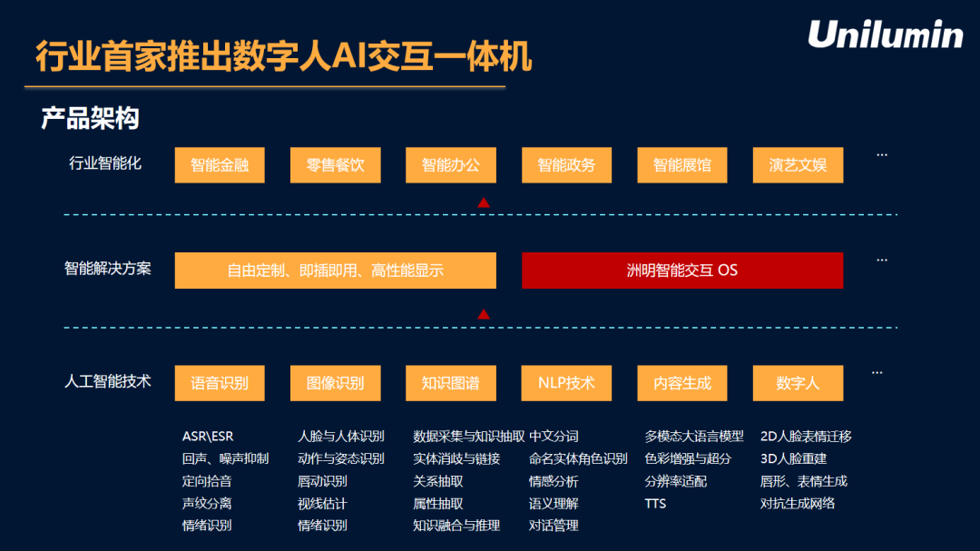Click the 演艺文娱 box
The image size is (980, 551).
point(798,165)
